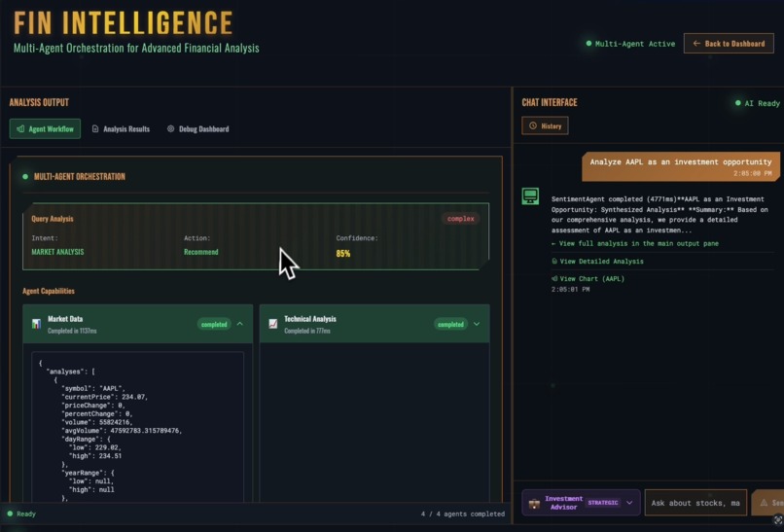Click the View Detailed Analysis document icon

(x=554, y=261)
